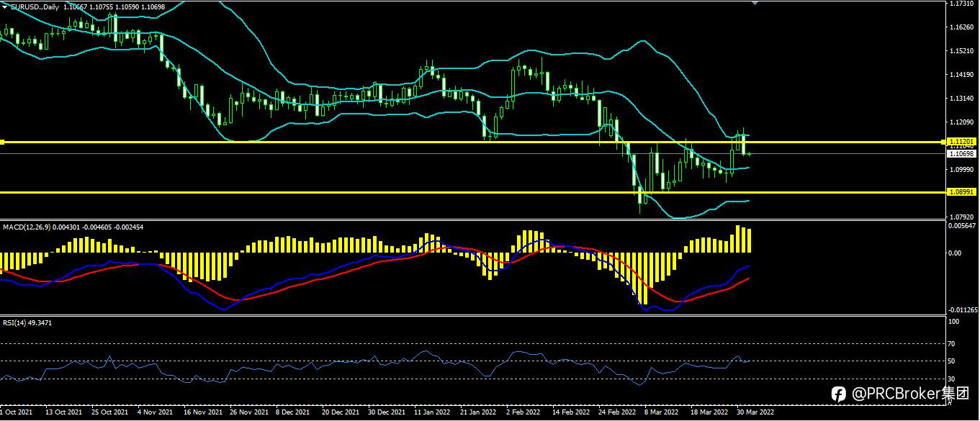
Task: Click the MACD scale value -0.011265
Action: click(962, 310)
